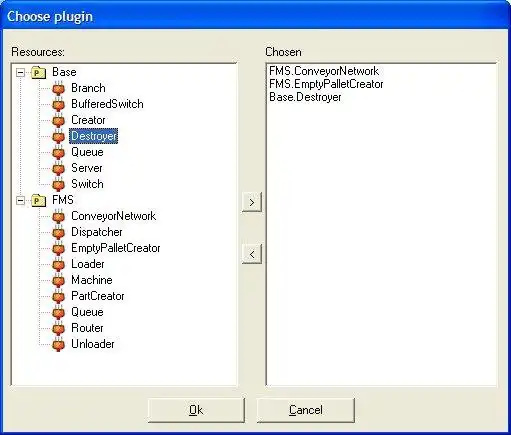This screenshot has width=511, height=435.
Task: Click the plug icon beside Destroyer
Action: click(58, 136)
